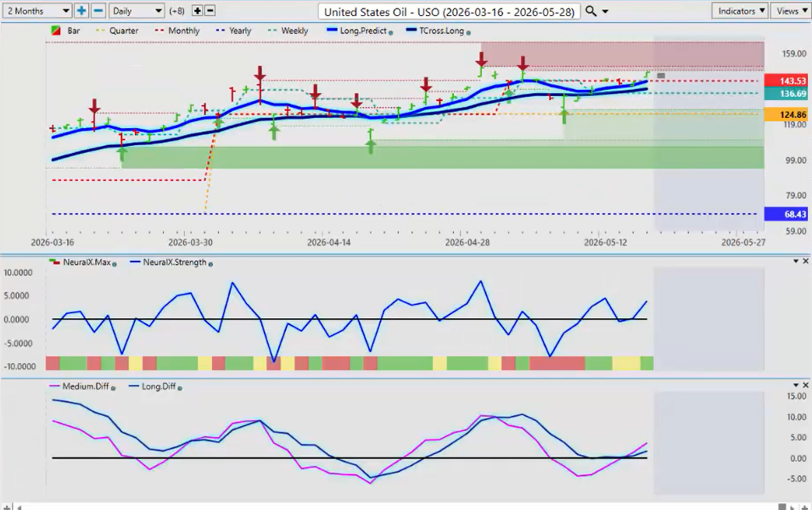Screen dimensions: 812x510
Task: Click the 2026-03-30 date axis label
Action: click(190, 243)
